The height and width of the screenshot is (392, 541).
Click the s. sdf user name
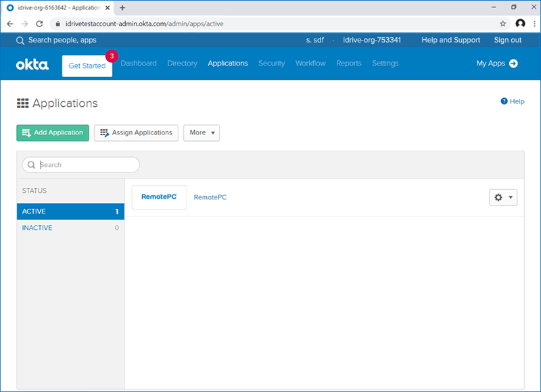pos(314,40)
